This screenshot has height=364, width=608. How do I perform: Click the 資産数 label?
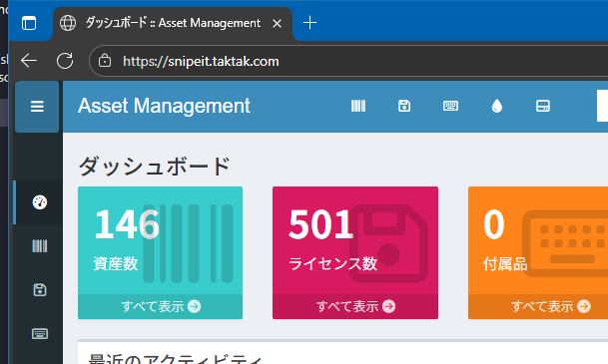tap(116, 264)
